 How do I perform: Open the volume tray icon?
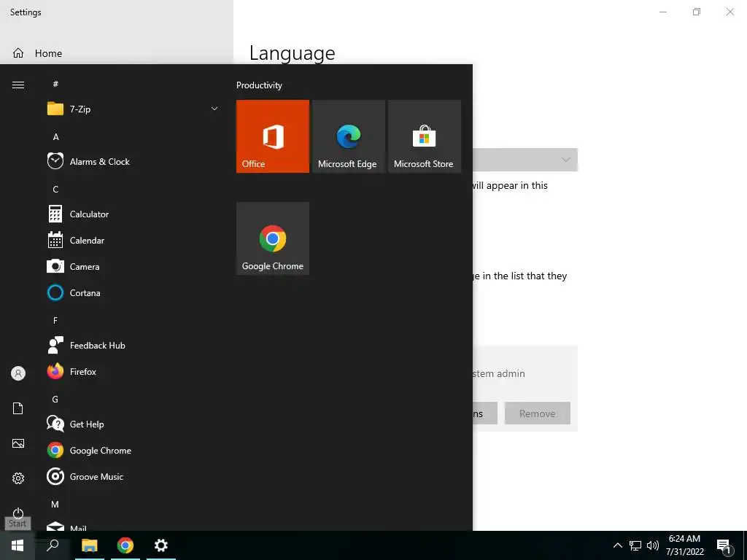click(x=653, y=545)
